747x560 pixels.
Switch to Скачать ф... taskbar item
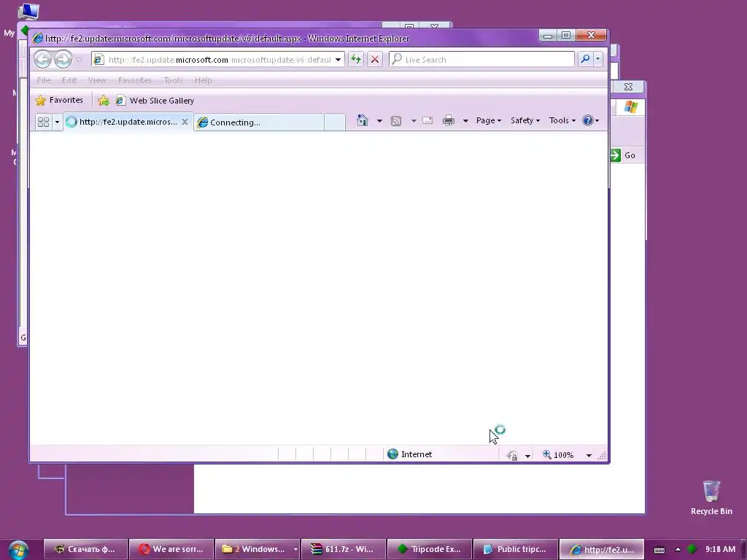[86, 549]
